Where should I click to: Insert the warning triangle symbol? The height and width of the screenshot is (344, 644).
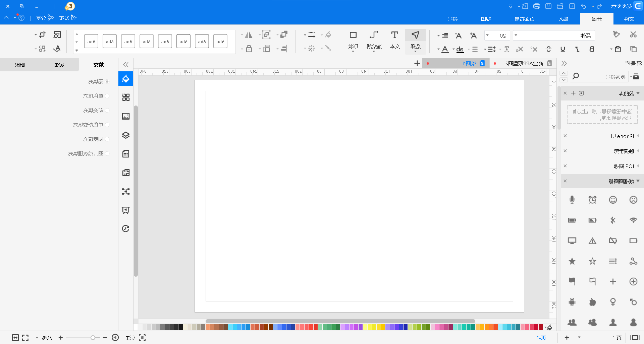point(593,240)
